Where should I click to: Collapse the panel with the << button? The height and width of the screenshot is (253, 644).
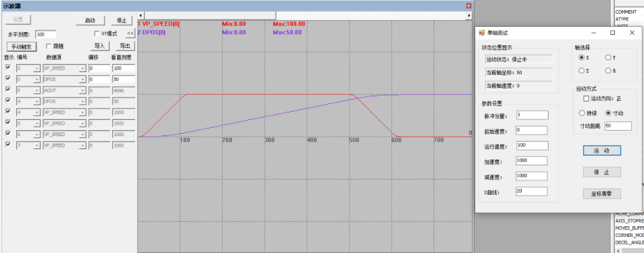click(130, 33)
